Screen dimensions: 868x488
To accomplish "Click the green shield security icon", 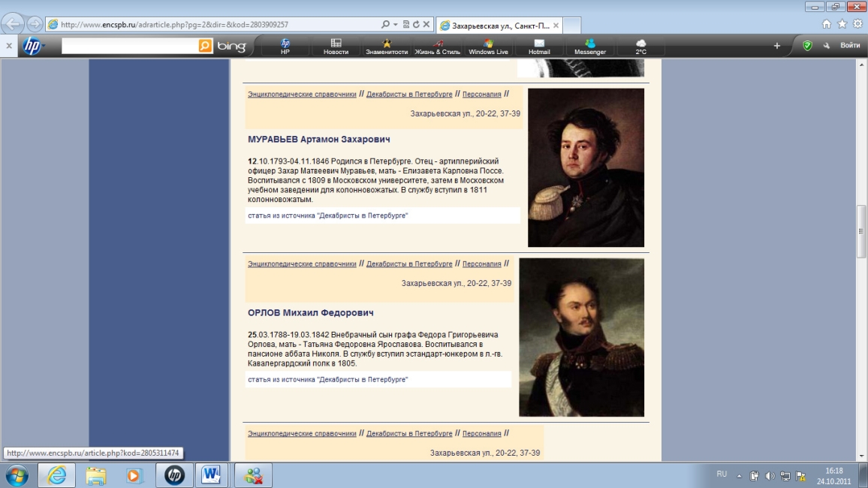I will coord(808,45).
